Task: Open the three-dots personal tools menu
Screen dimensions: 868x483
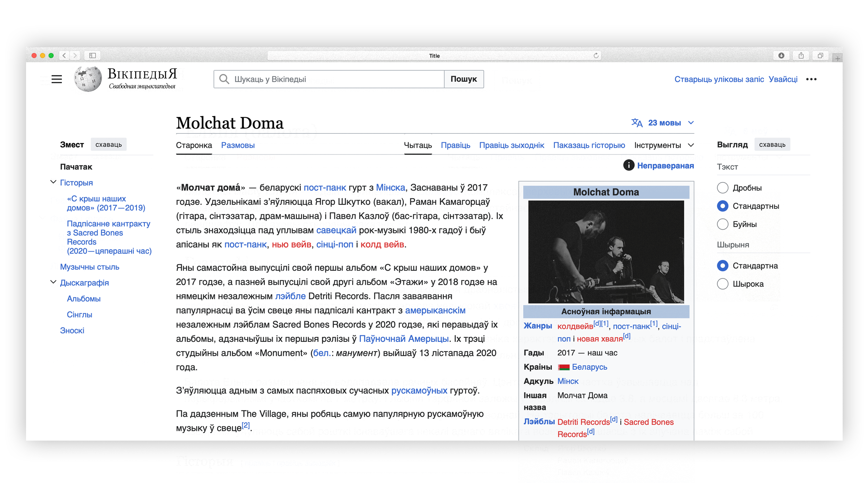Action: click(811, 79)
